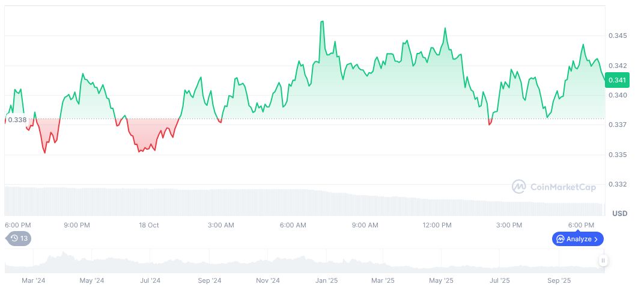
Task: Click the USD currency label
Action: pos(619,214)
